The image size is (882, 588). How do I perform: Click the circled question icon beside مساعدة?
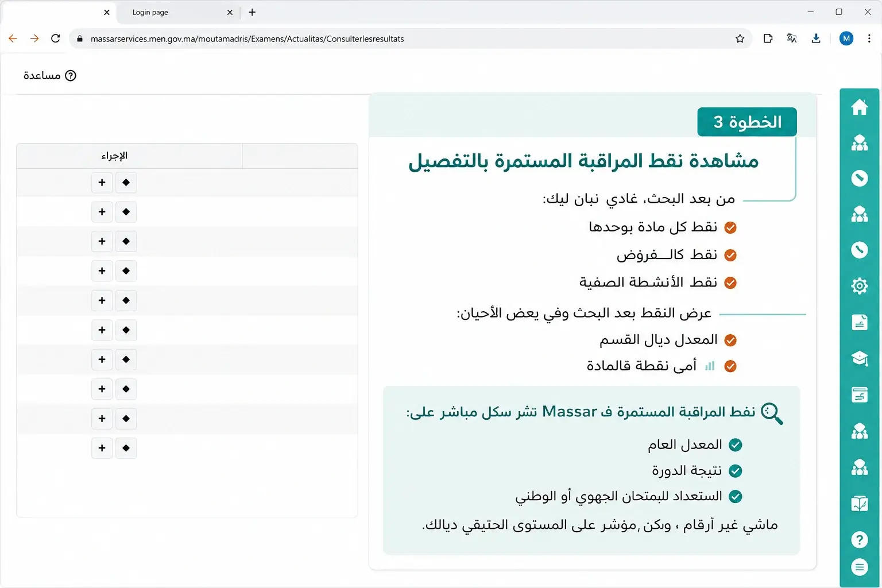point(71,76)
